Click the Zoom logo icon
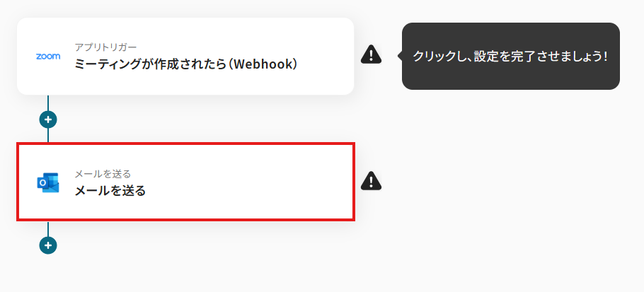The height and width of the screenshot is (292, 644). (x=48, y=56)
